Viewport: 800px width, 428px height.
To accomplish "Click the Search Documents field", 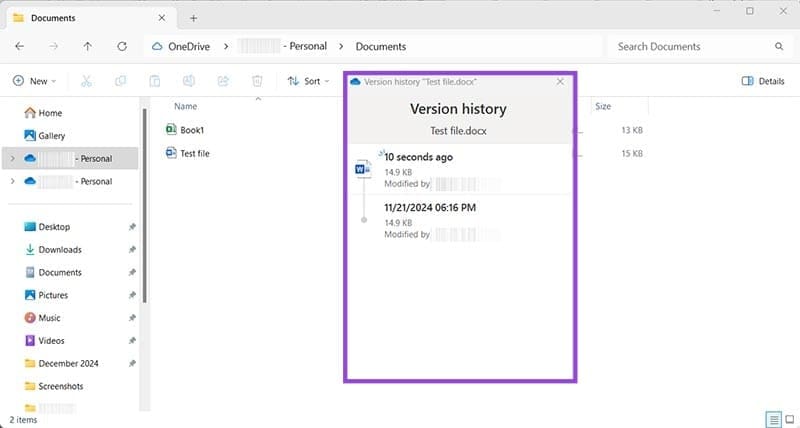I will pyautogui.click(x=690, y=46).
